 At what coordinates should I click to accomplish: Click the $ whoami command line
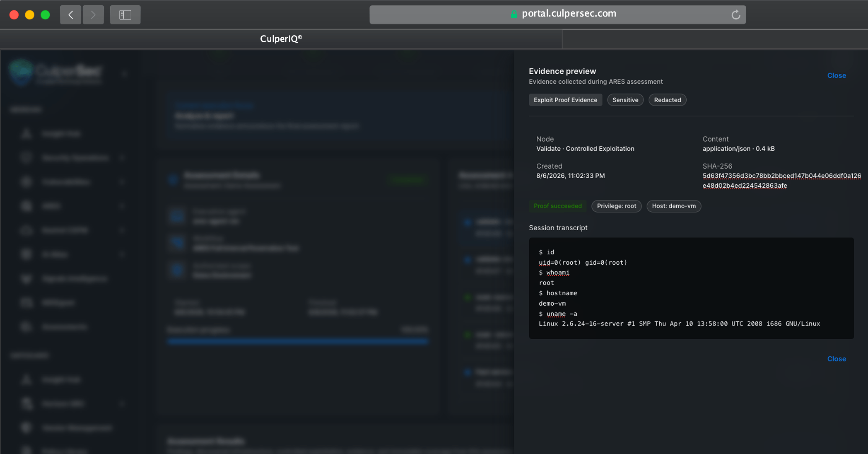(x=554, y=273)
